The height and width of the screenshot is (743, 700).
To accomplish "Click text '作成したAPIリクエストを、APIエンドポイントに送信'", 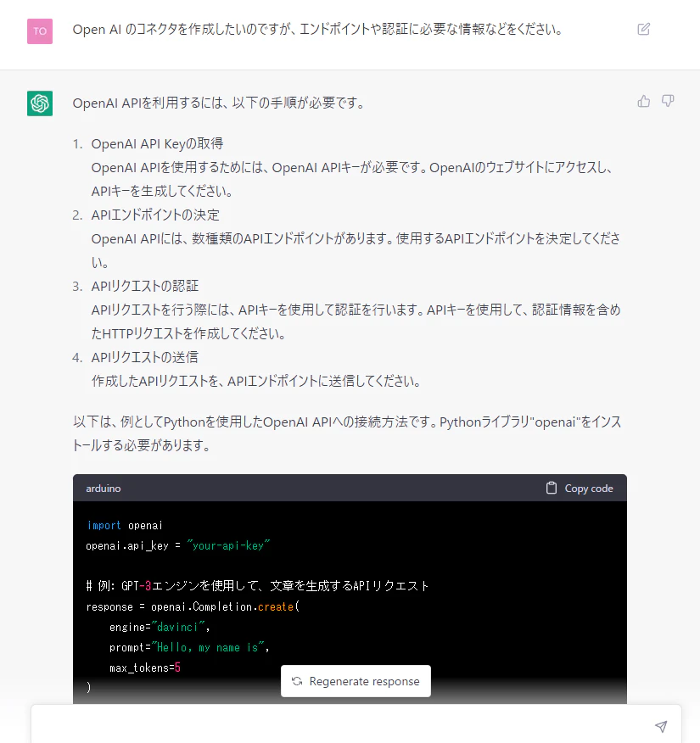I will 256,381.
